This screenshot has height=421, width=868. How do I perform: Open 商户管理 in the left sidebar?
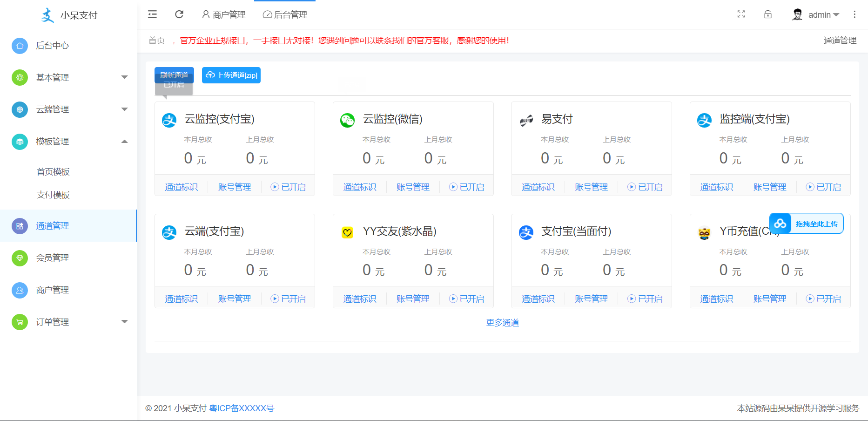coord(53,290)
